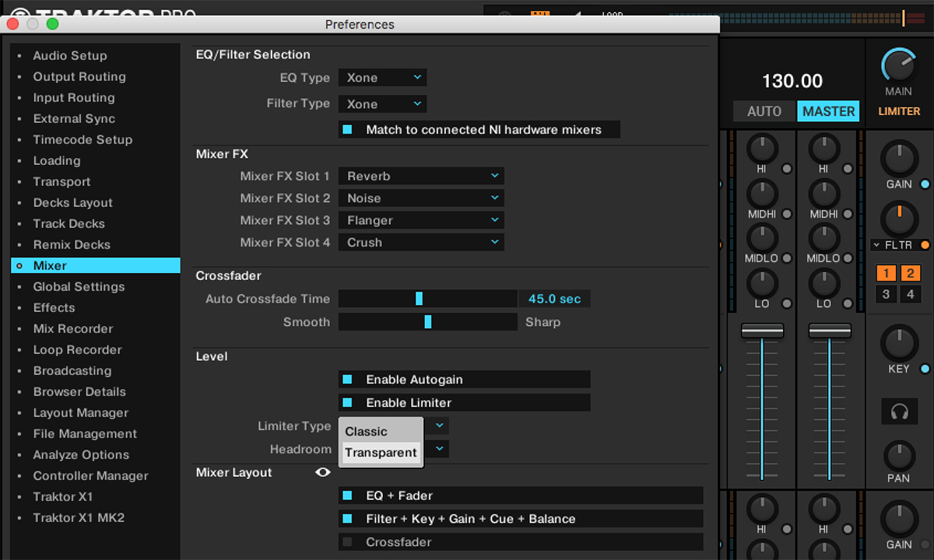Toggle FX assign button 1

pyautogui.click(x=886, y=273)
